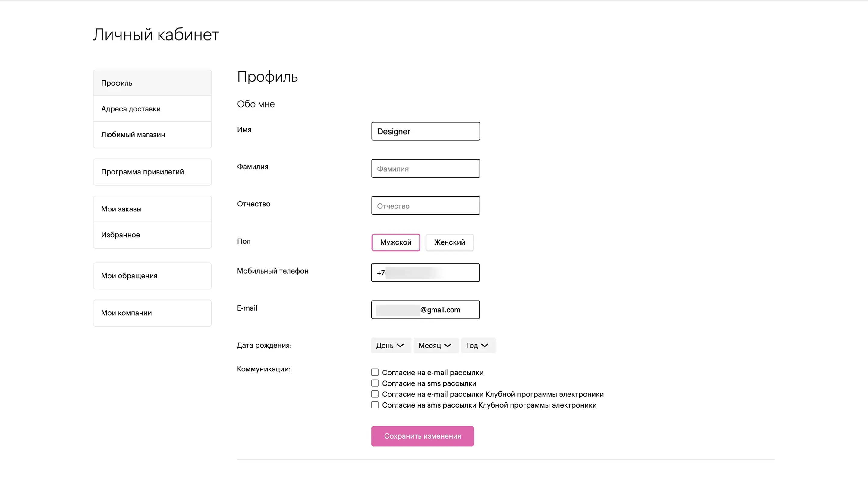This screenshot has height=488, width=868.
Task: Focus the Фамилия input field
Action: point(425,168)
